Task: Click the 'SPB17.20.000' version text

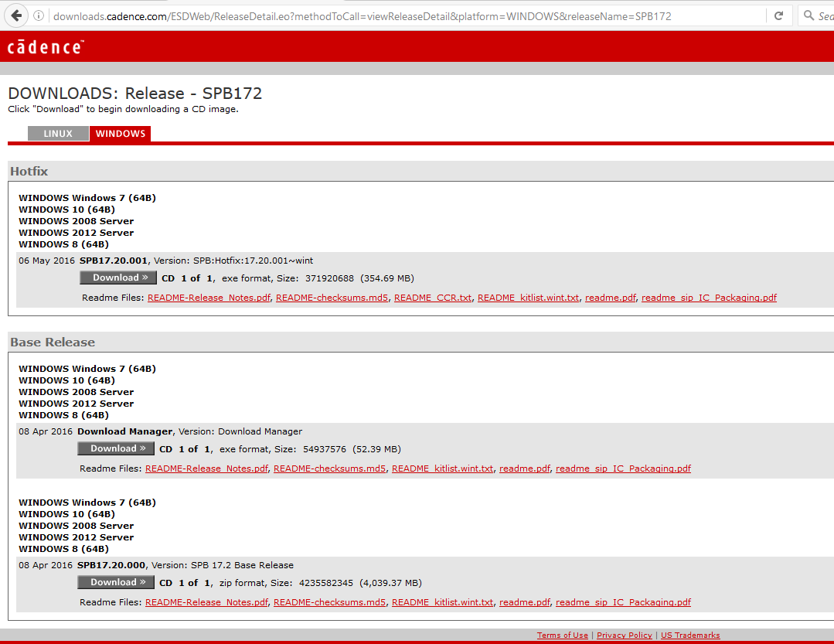Action: point(111,565)
